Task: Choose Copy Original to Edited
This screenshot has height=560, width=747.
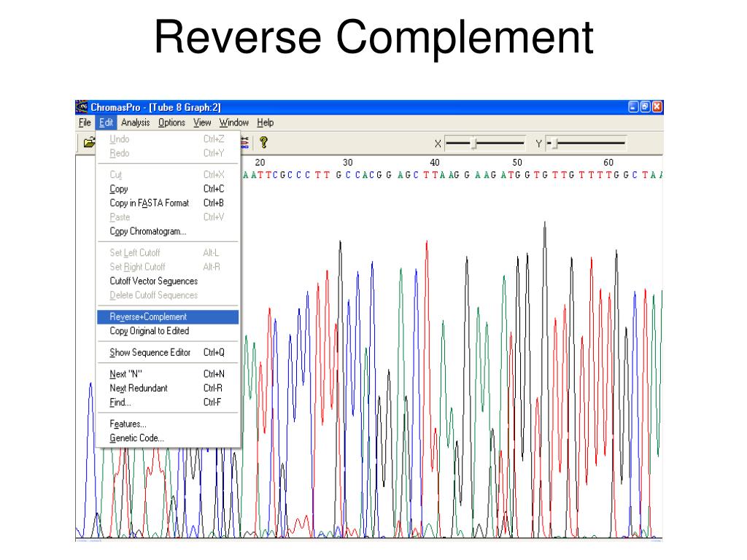Action: pyautogui.click(x=168, y=331)
